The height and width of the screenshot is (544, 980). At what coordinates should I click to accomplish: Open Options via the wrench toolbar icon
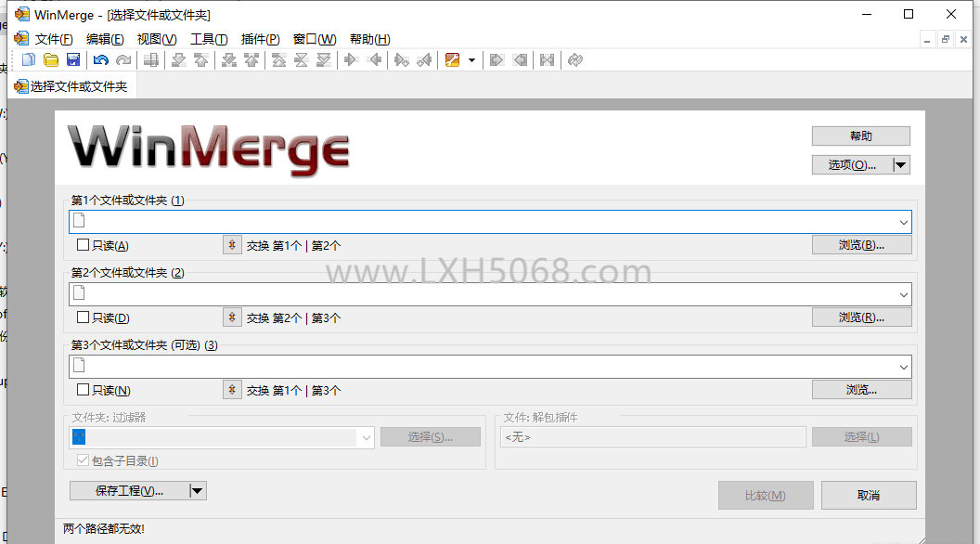[x=452, y=60]
